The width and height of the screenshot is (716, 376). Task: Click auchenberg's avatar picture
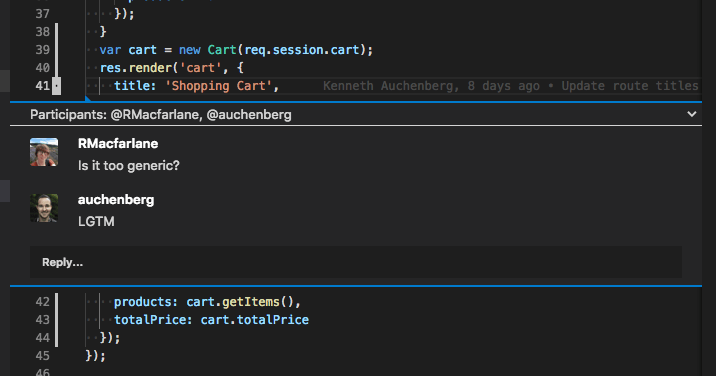coord(44,208)
